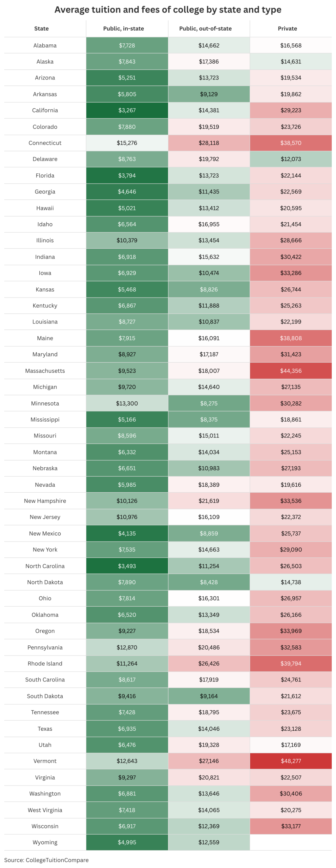This screenshot has width=336, height=868.
Task: Click the Alabama row label
Action: (x=45, y=46)
